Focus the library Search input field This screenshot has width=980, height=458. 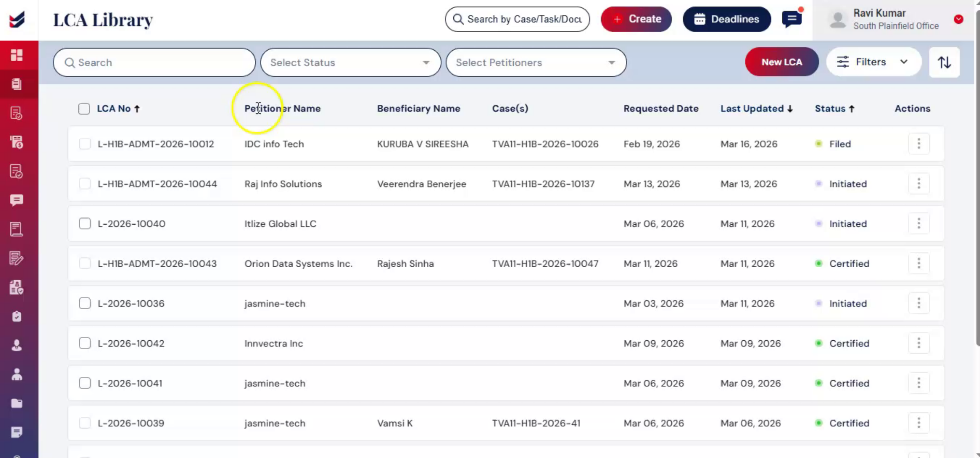click(x=154, y=63)
